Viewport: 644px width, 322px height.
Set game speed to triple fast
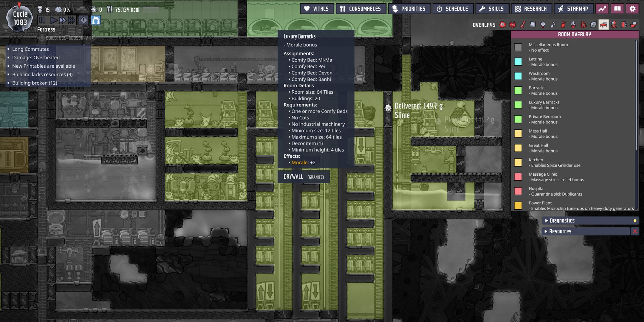coord(72,20)
